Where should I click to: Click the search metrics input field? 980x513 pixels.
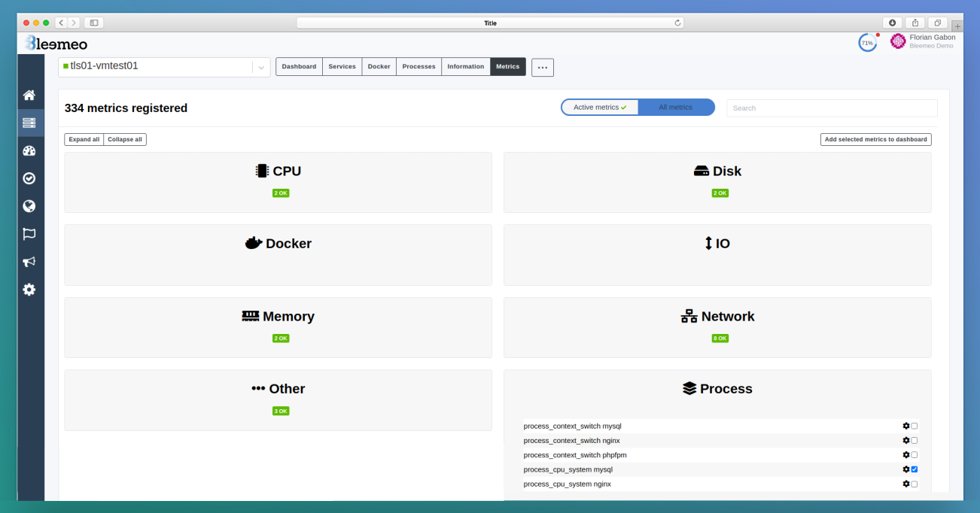831,107
